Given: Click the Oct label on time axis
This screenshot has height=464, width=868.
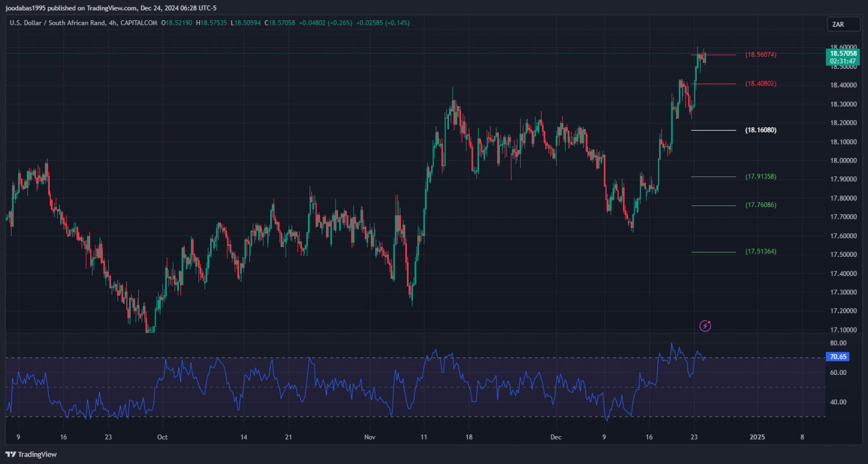Looking at the screenshot, I should [x=163, y=437].
